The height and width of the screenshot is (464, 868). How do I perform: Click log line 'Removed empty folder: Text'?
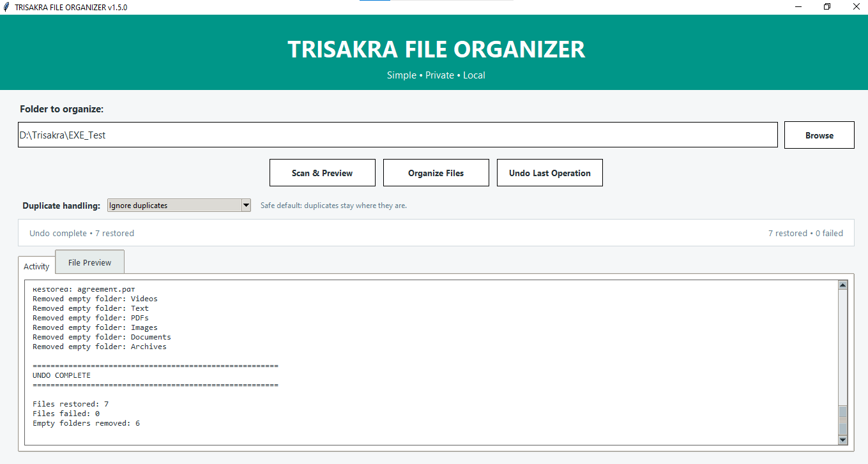tap(91, 308)
